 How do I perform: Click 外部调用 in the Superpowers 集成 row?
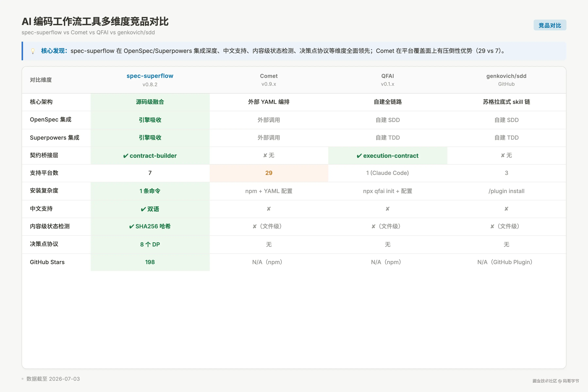pos(269,138)
